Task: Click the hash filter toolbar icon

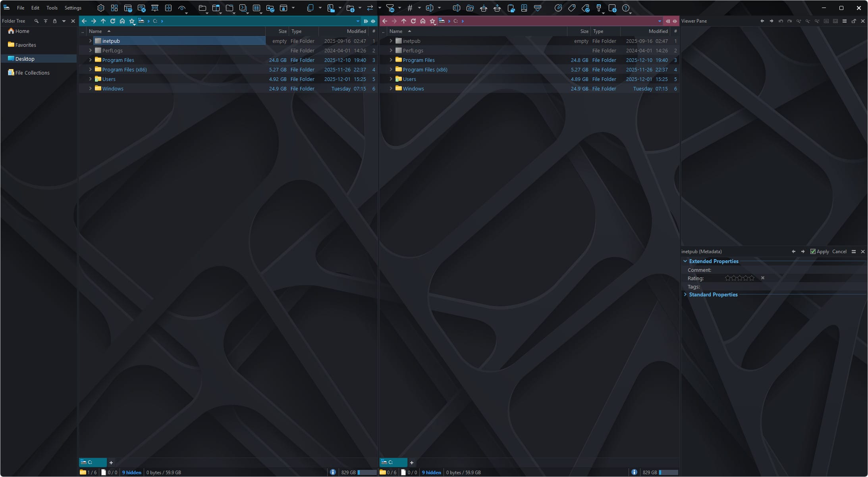Action: pyautogui.click(x=410, y=8)
